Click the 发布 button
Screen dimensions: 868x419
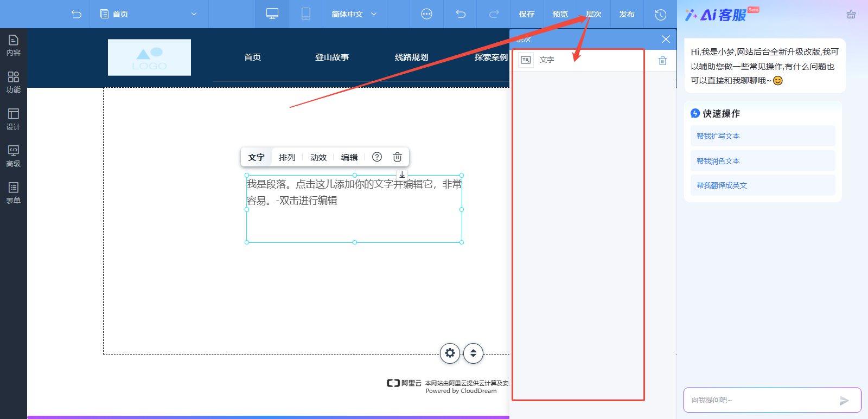627,14
